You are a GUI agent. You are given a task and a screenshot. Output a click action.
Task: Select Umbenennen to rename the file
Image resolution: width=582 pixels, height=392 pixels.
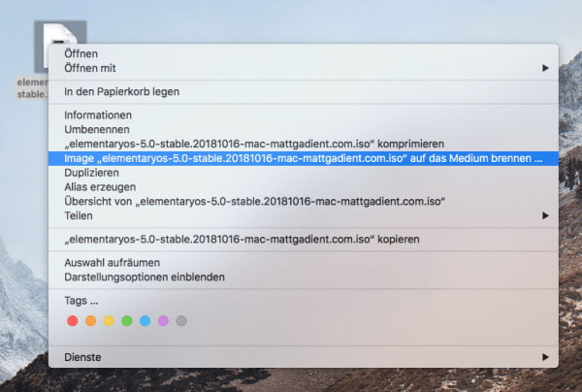pos(304,130)
